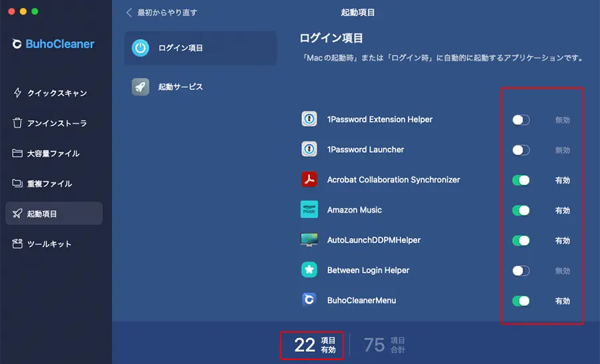Viewport: 600px width, 364px height.
Task: Turn on Between Login Helper toggle
Action: (521, 271)
